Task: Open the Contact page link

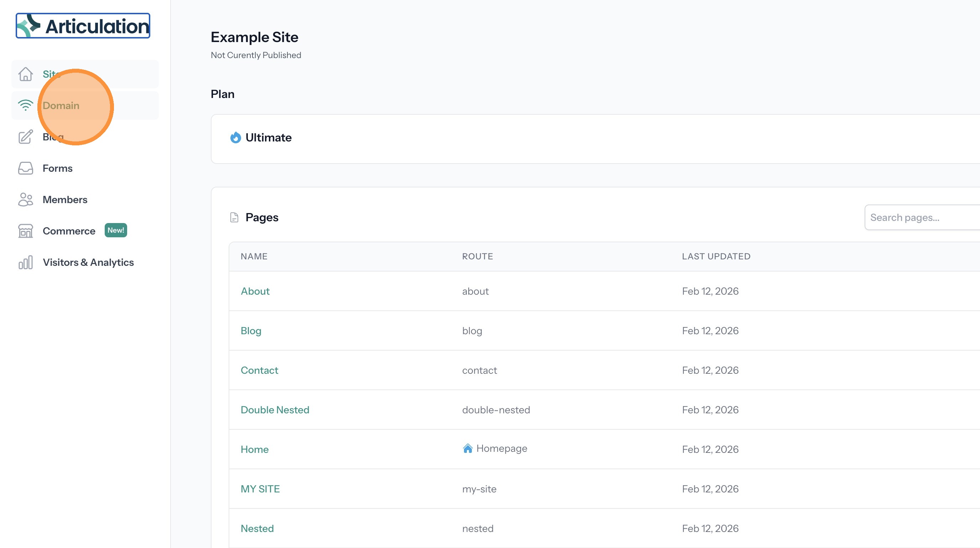Action: point(259,370)
